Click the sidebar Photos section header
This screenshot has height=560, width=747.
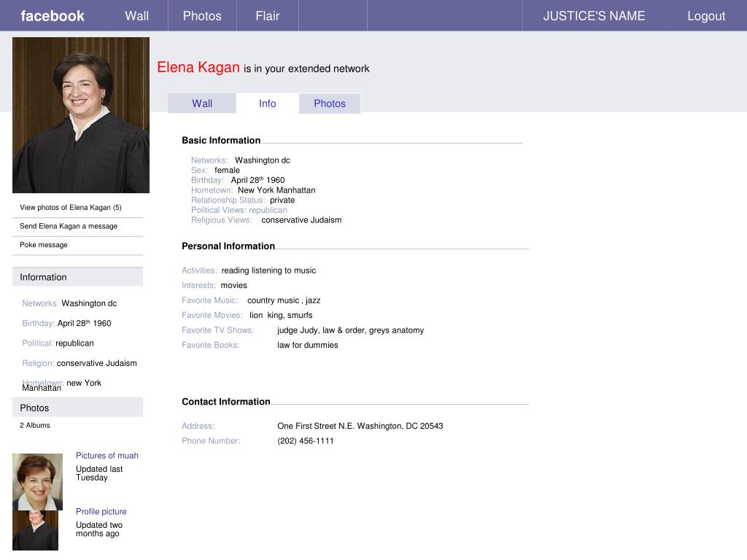[77, 408]
